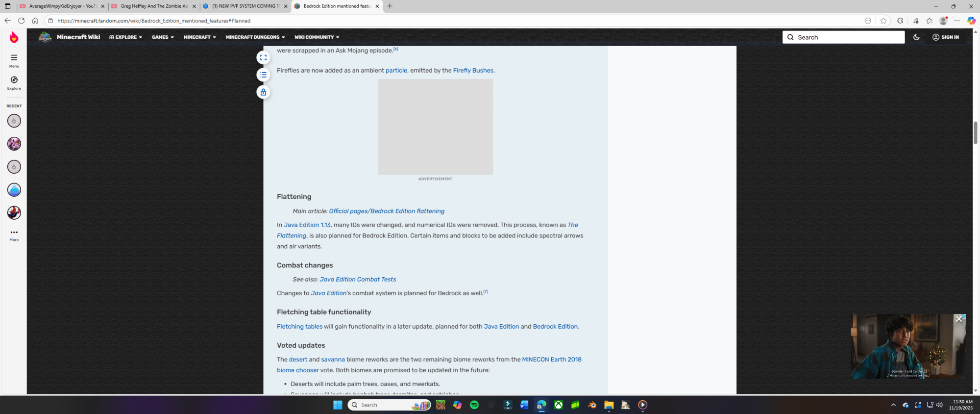Open the Copilot sidebar icon

click(971, 21)
